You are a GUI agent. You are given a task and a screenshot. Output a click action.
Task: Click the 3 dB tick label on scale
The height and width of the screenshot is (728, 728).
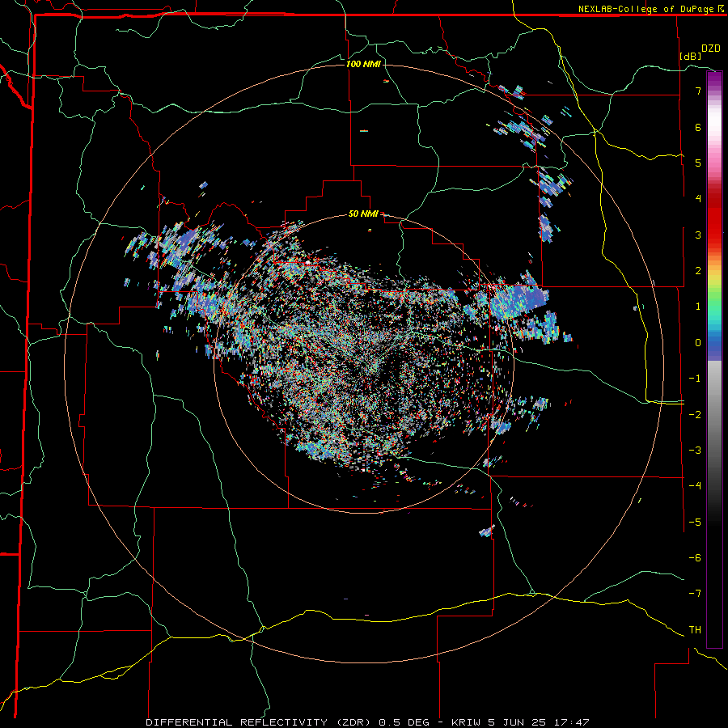tap(698, 235)
